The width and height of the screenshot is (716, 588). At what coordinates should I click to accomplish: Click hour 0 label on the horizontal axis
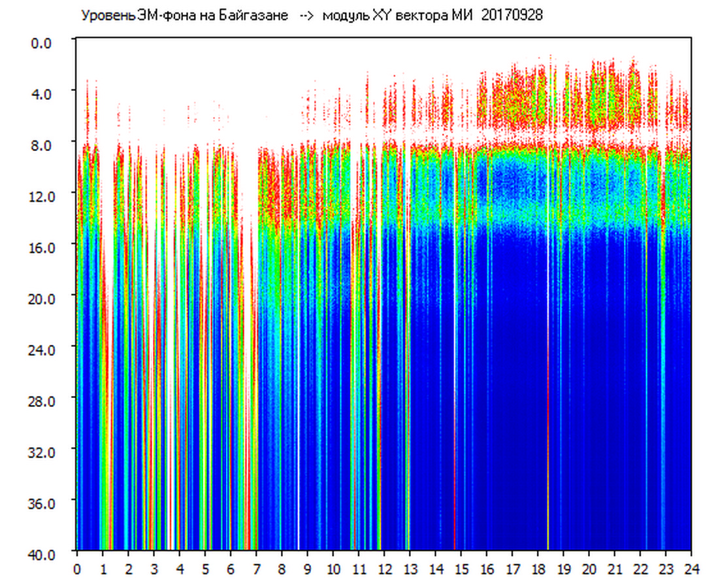77,569
